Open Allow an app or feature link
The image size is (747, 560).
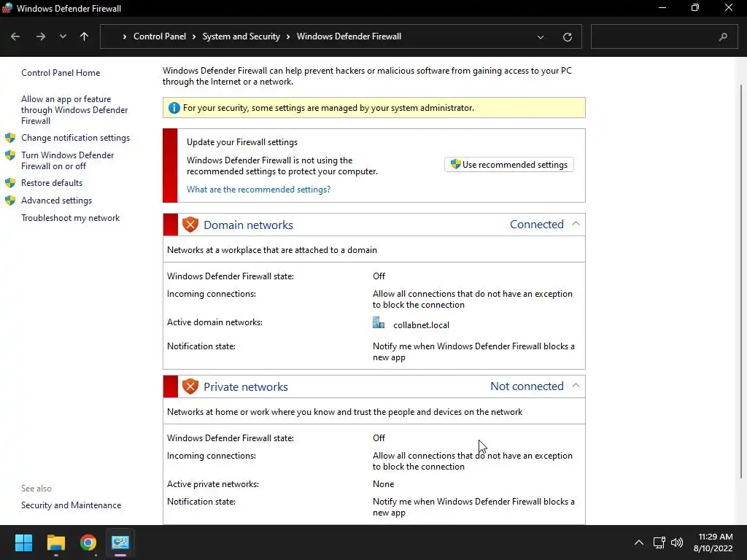coord(74,110)
